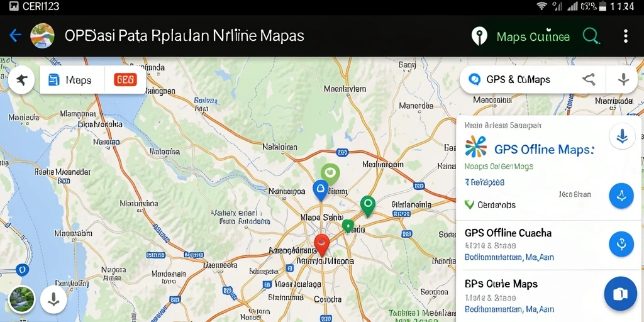Image resolution: width=644 pixels, height=322 pixels.
Task: Select the dark green map pin
Action: tap(367, 206)
